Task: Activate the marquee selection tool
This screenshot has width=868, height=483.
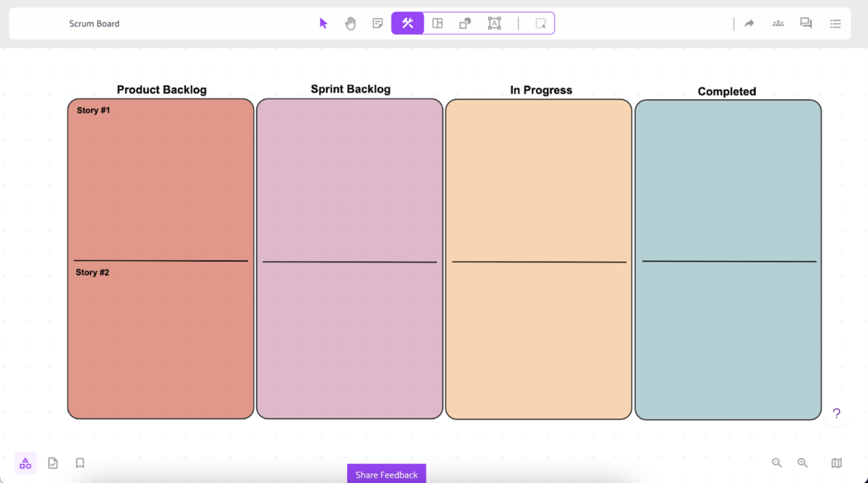Action: tap(540, 22)
